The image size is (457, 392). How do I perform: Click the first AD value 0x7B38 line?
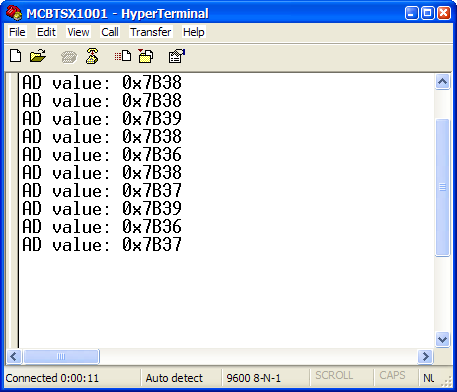tap(102, 82)
